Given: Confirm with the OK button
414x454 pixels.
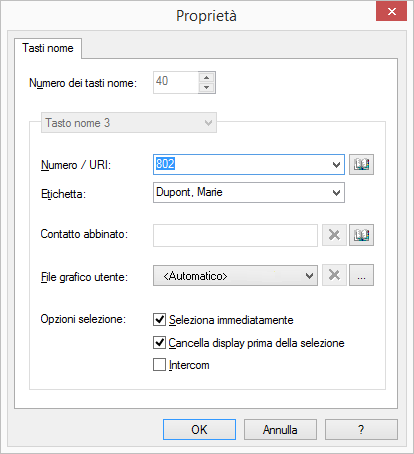Looking at the screenshot, I should click(x=199, y=430).
